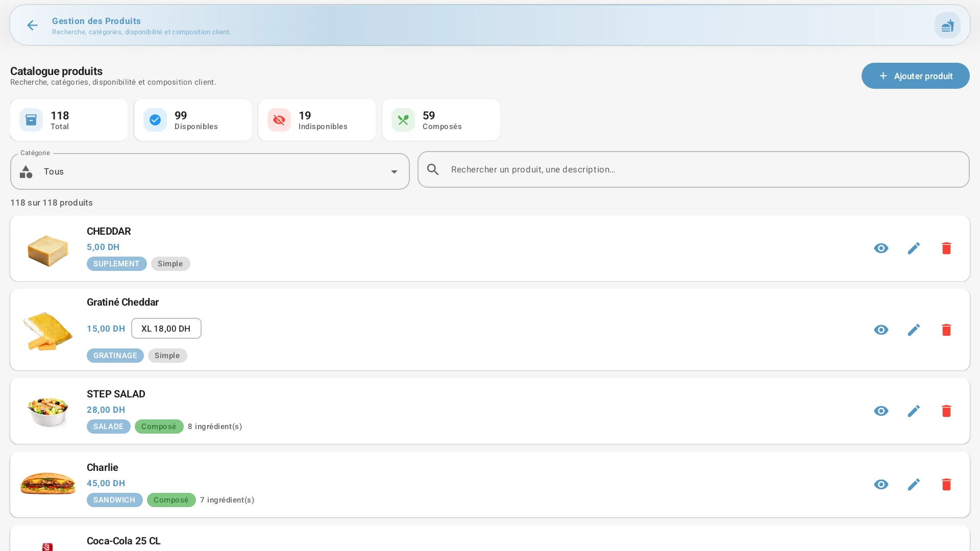
Task: Click the SUPLEMENT category chip
Action: [116, 264]
